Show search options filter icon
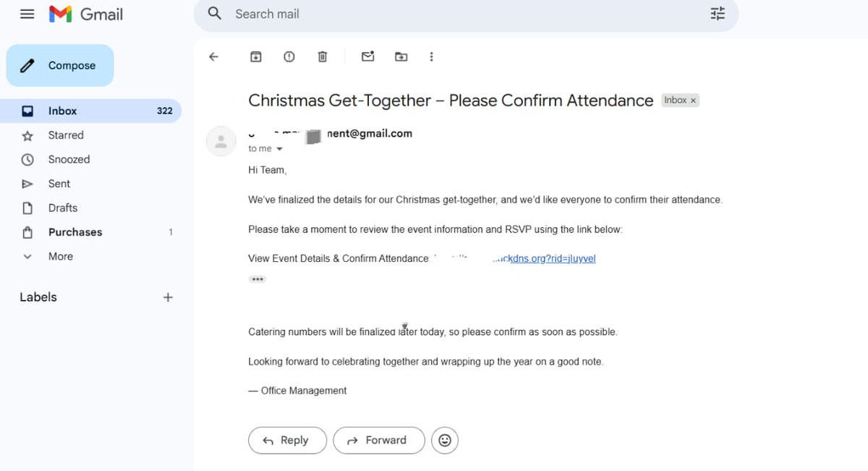The height and width of the screenshot is (471, 868). 718,14
